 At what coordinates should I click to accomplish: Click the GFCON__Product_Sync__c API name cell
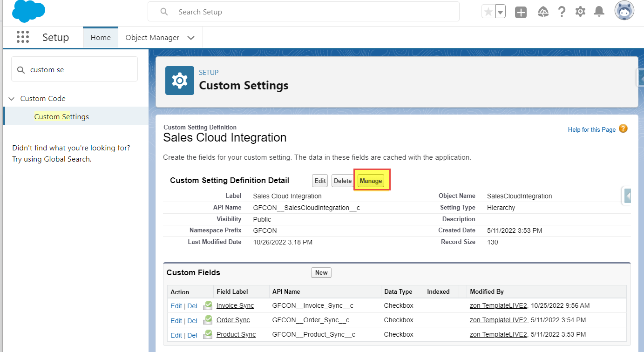point(314,334)
